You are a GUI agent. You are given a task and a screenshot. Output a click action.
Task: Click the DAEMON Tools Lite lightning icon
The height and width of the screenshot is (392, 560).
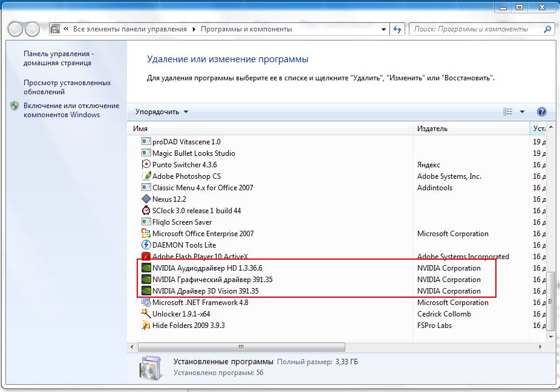[x=146, y=245]
